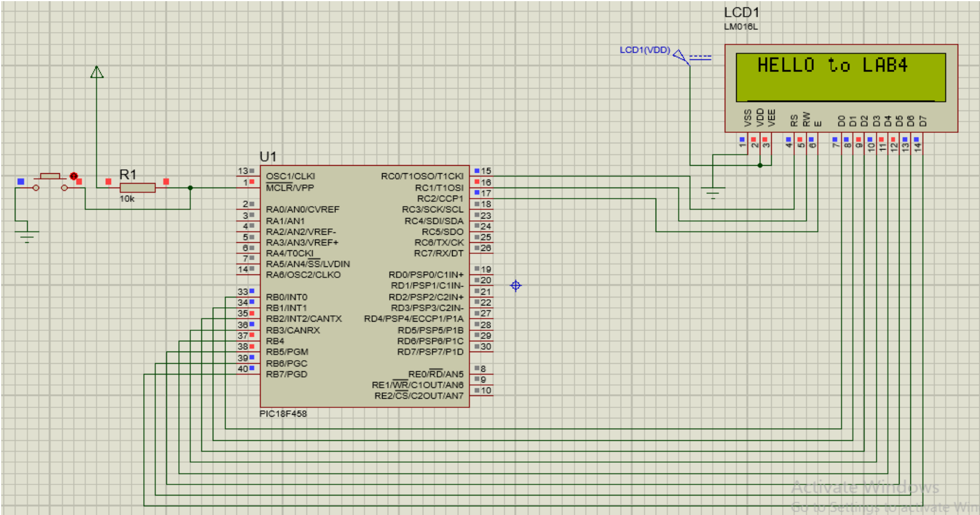Click the blue origin crosshair marker

(x=516, y=285)
